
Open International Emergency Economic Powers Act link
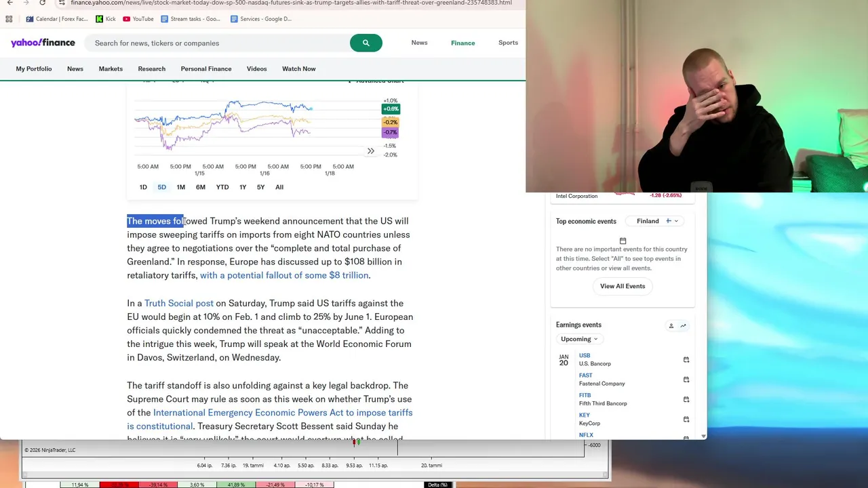pos(270,420)
